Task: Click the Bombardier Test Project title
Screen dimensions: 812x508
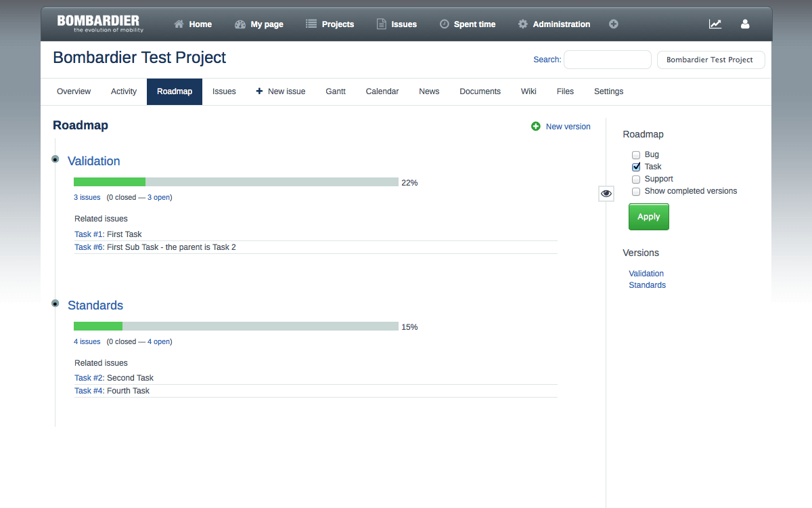Action: point(139,58)
